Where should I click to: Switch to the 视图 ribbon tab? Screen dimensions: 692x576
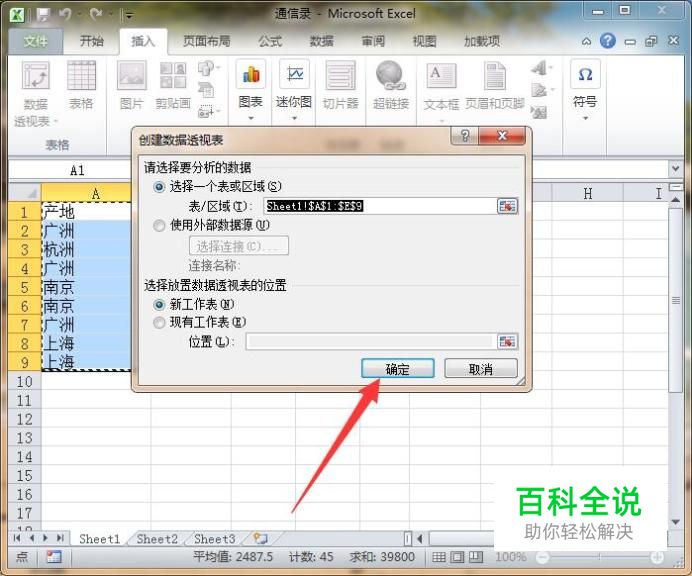click(424, 41)
